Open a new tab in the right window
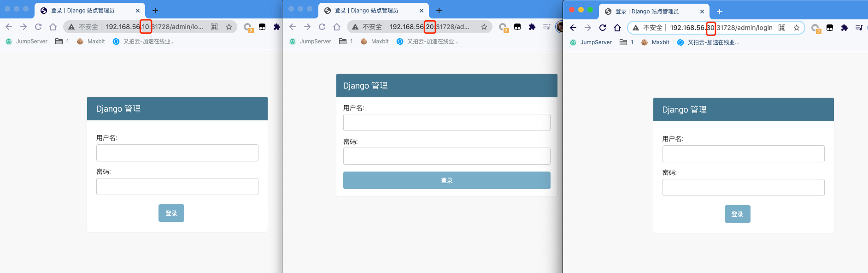This screenshot has width=868, height=273. click(x=720, y=12)
